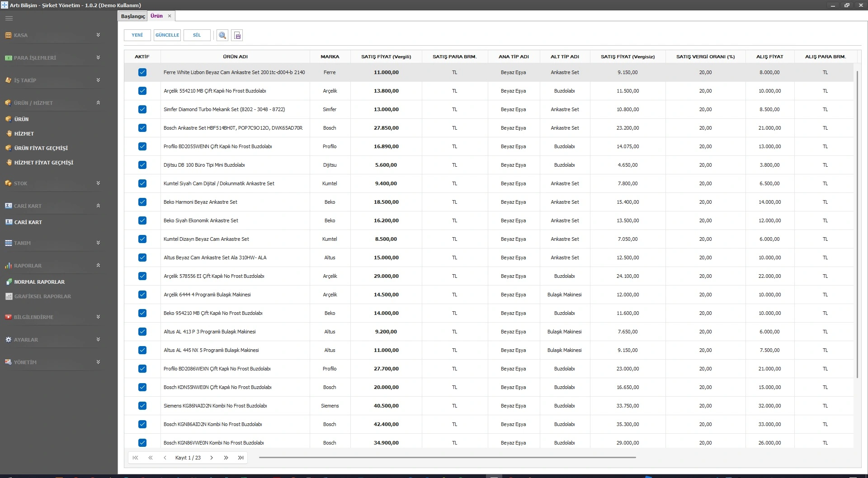
Task: Click the YENİ button
Action: pyautogui.click(x=137, y=35)
